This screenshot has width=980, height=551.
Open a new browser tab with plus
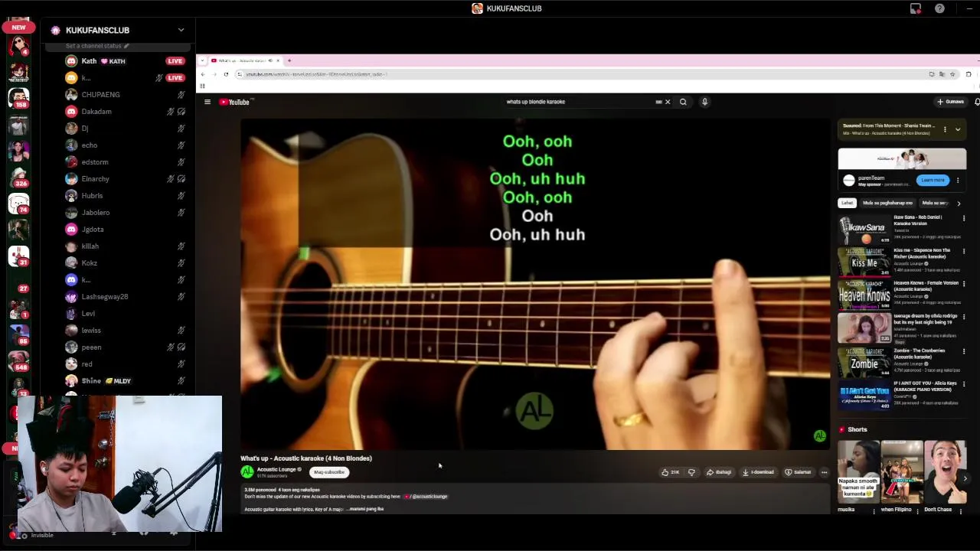click(289, 60)
